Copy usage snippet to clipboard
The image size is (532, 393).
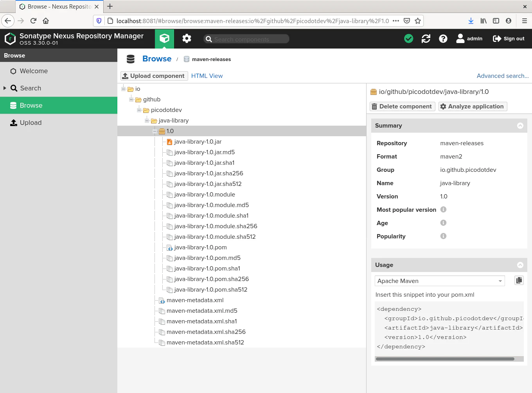pos(519,280)
